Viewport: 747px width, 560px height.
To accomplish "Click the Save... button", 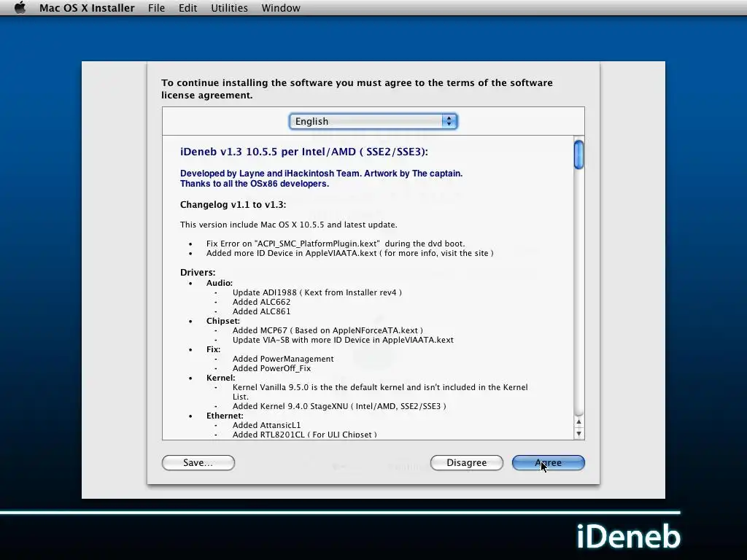I will point(198,462).
